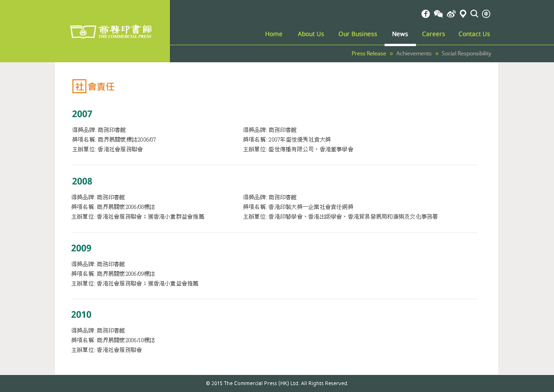Click the copyright footer text
Image resolution: width=554 pixels, height=392 pixels.
tap(277, 383)
